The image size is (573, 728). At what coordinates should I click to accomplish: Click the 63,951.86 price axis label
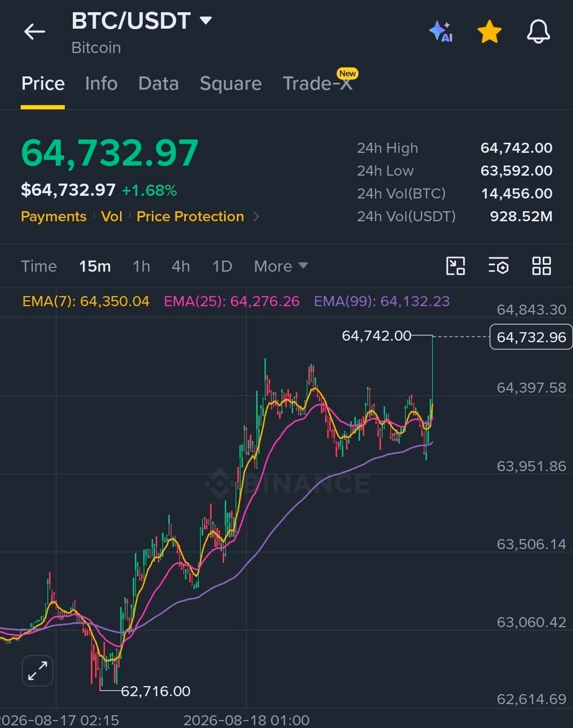click(531, 466)
